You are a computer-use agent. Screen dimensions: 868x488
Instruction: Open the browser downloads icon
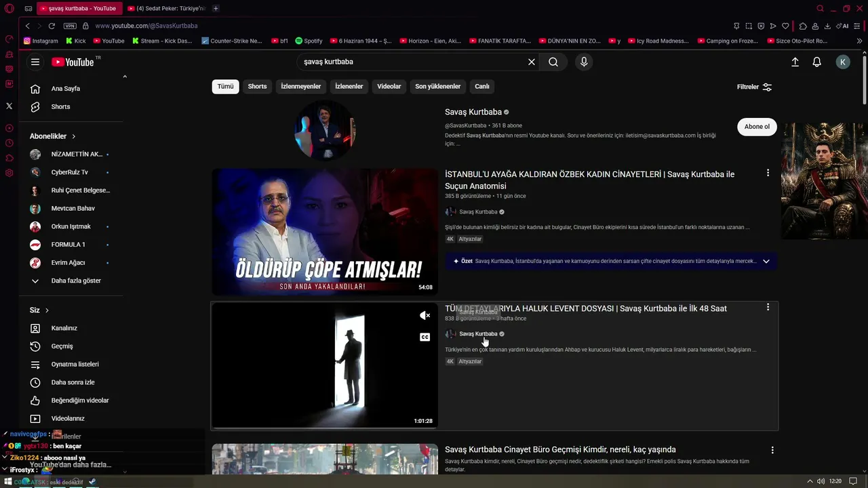(827, 26)
